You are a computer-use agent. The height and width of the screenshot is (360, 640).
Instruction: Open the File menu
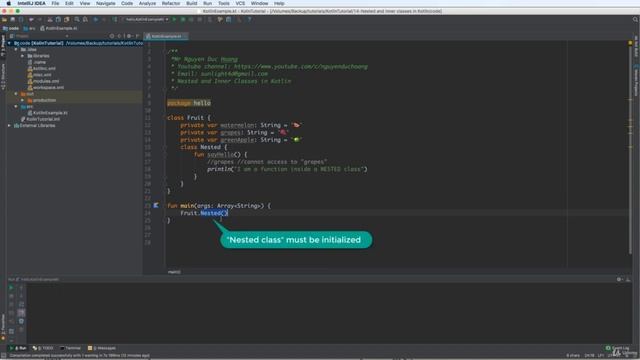pyautogui.click(x=55, y=3)
